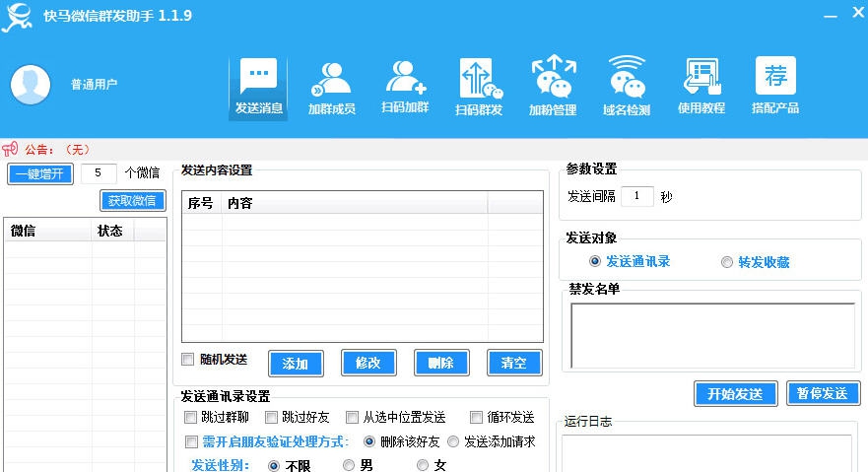
Task: Click inside the 禁发名单 text box
Action: 713,335
